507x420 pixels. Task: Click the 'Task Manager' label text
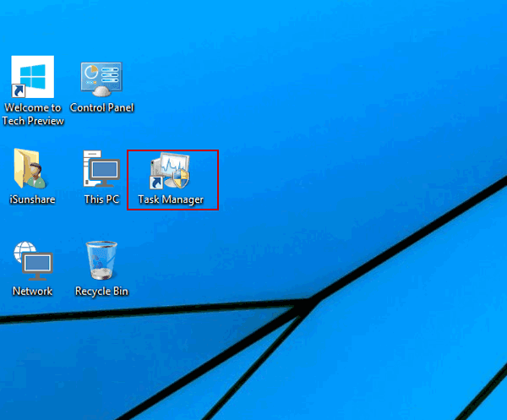171,199
